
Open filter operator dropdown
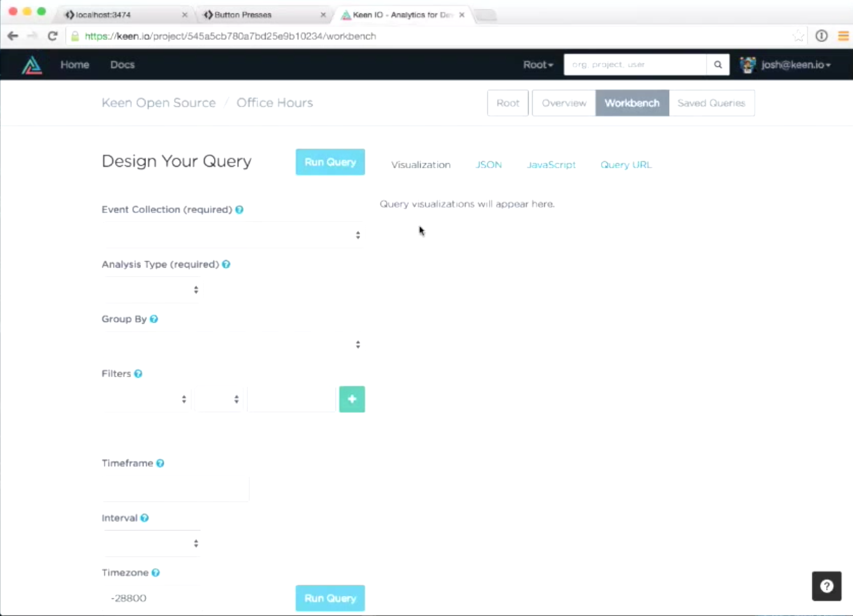pos(219,399)
